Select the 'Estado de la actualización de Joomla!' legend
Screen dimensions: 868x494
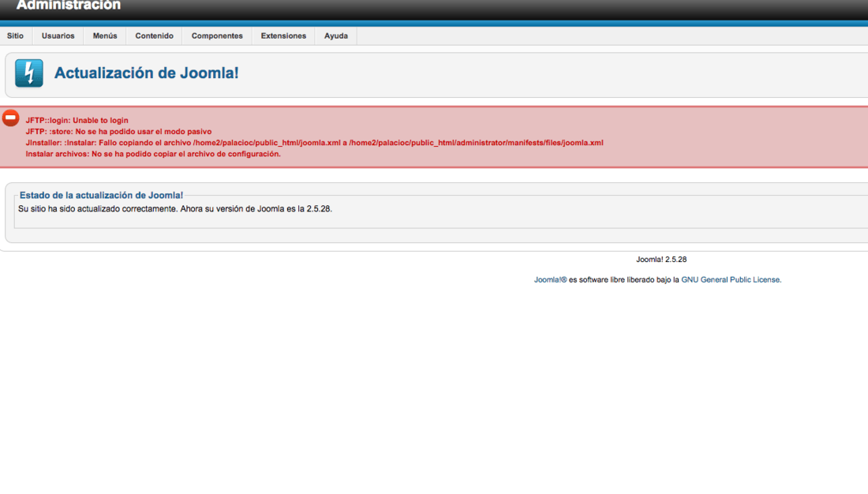pos(101,196)
